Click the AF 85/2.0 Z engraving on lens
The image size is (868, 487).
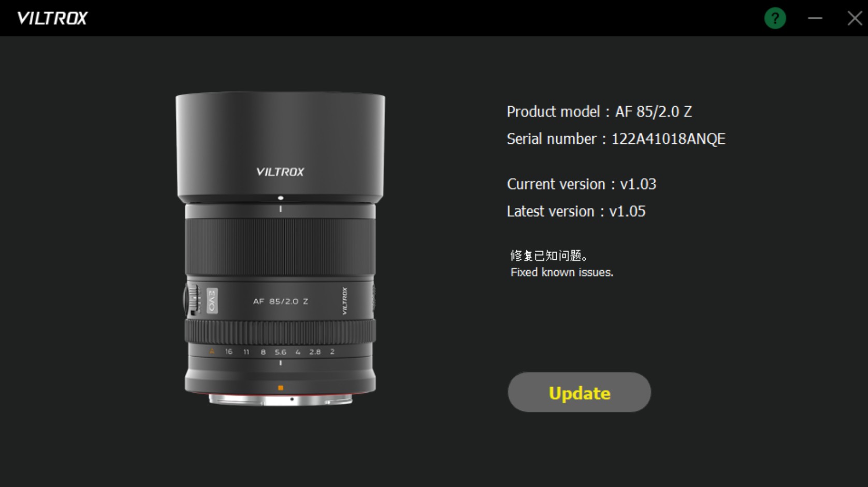tap(280, 301)
